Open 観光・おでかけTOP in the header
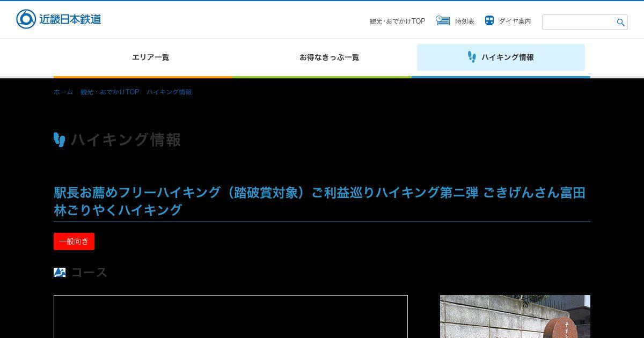This screenshot has height=338, width=644. click(397, 21)
